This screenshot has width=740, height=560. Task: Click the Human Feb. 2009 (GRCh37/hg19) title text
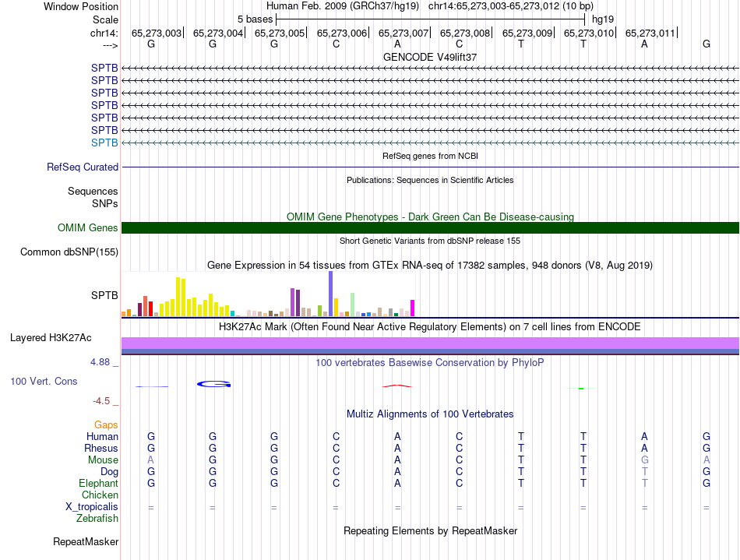(x=343, y=6)
